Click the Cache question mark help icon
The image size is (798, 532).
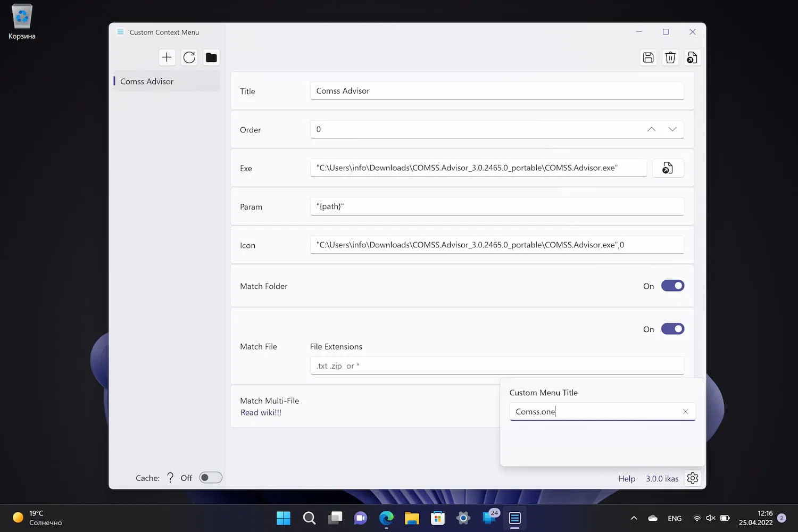[x=170, y=478]
